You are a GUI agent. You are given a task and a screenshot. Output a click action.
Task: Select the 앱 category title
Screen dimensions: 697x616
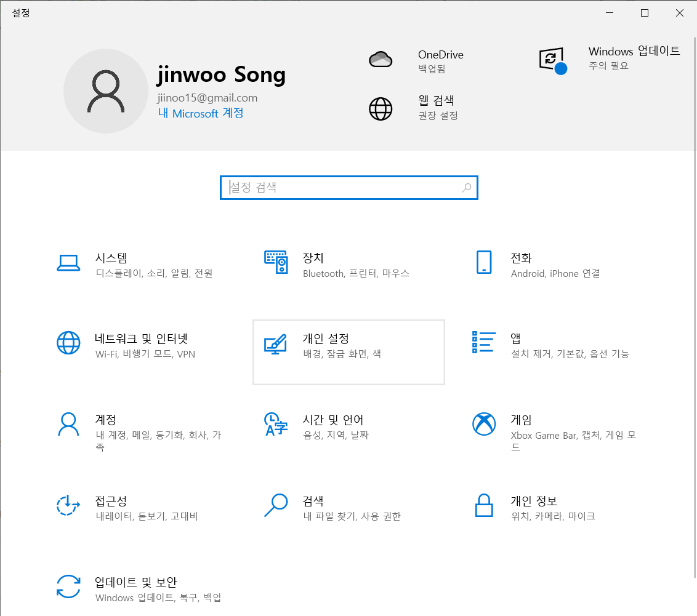[x=515, y=338]
